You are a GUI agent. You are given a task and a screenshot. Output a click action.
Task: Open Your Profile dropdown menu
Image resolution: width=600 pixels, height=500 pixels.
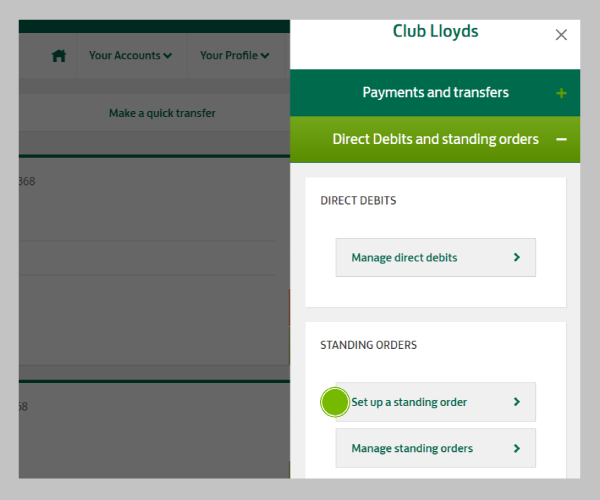235,55
